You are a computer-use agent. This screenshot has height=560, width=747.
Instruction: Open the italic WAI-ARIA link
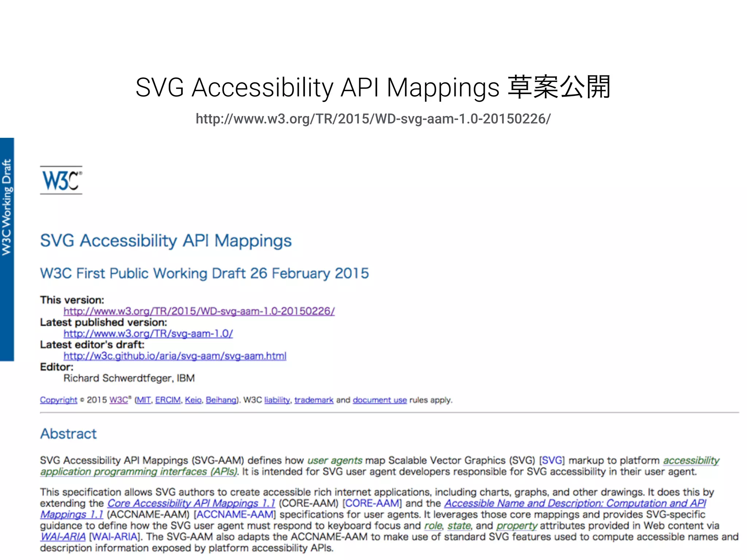click(x=63, y=537)
